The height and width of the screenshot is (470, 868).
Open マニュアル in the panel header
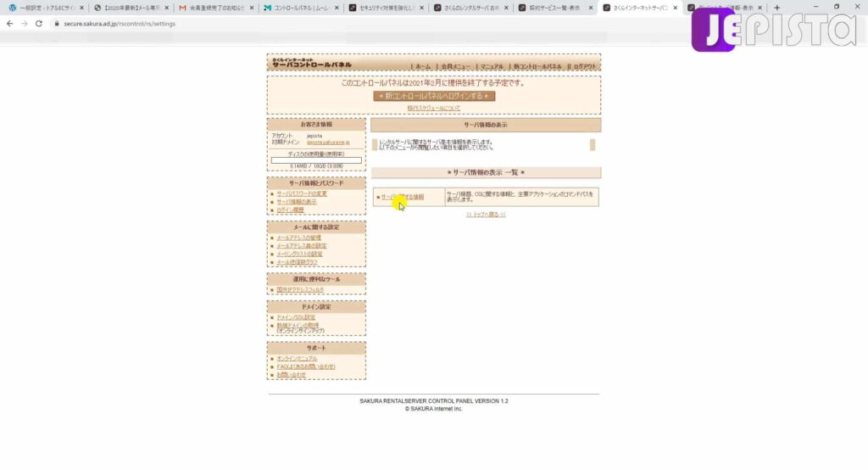coord(492,66)
